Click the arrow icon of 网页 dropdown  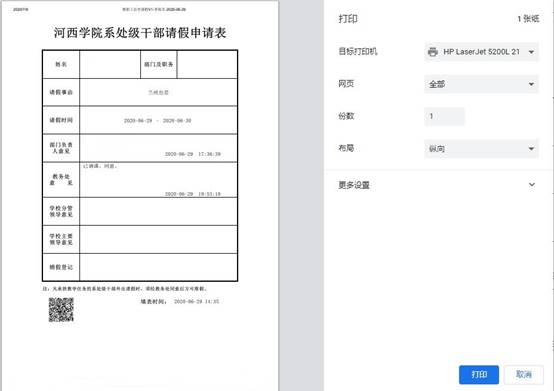pyautogui.click(x=531, y=84)
